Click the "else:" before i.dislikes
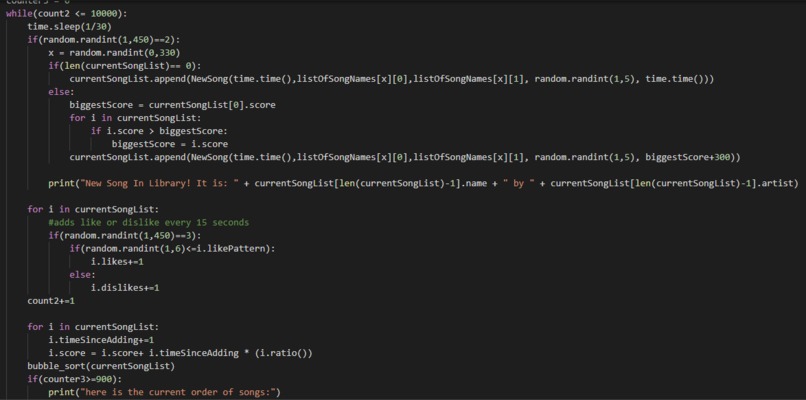The height and width of the screenshot is (400, 806). coord(82,275)
